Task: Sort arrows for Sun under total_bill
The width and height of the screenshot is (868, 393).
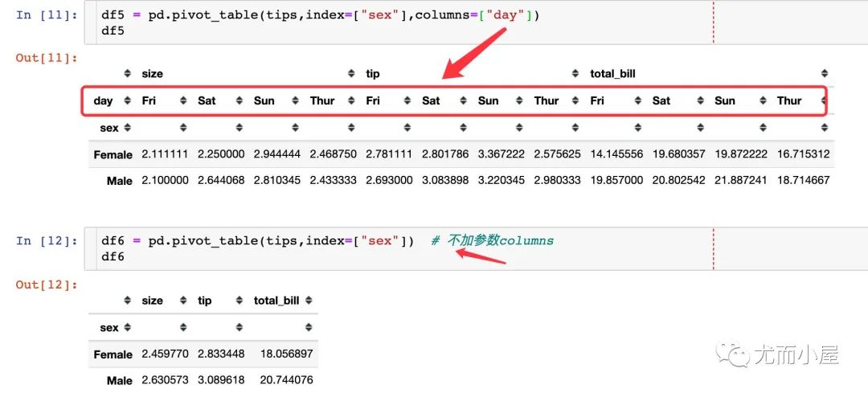Action: coord(763,100)
